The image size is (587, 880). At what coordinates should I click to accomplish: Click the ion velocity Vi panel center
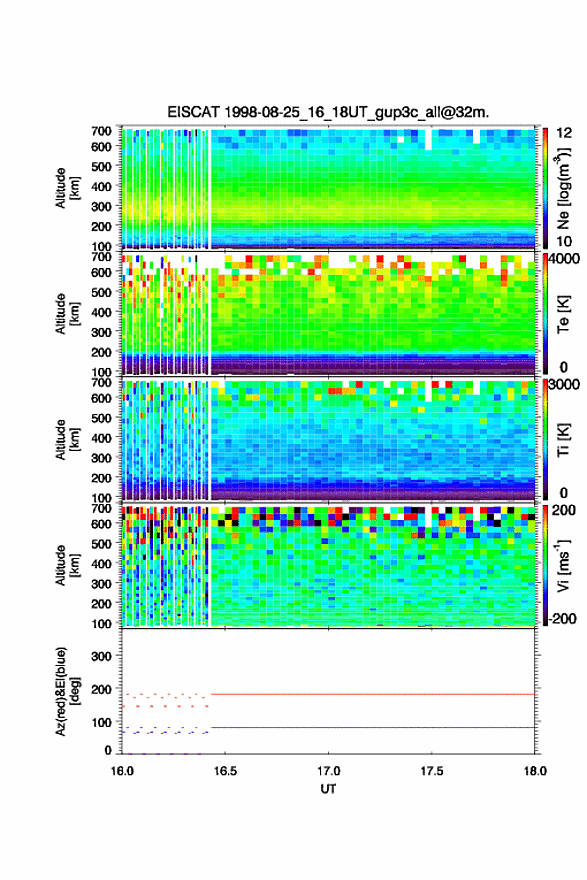click(328, 565)
